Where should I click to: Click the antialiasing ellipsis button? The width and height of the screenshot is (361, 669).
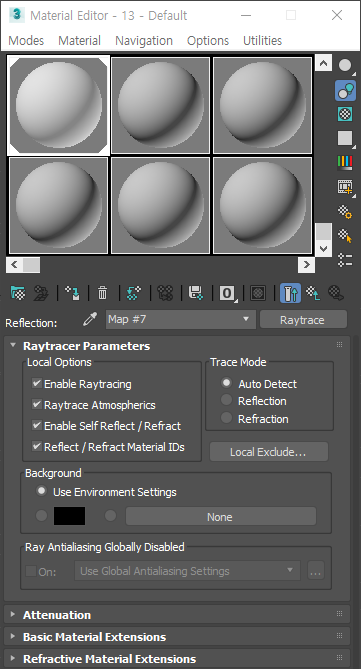tap(316, 570)
